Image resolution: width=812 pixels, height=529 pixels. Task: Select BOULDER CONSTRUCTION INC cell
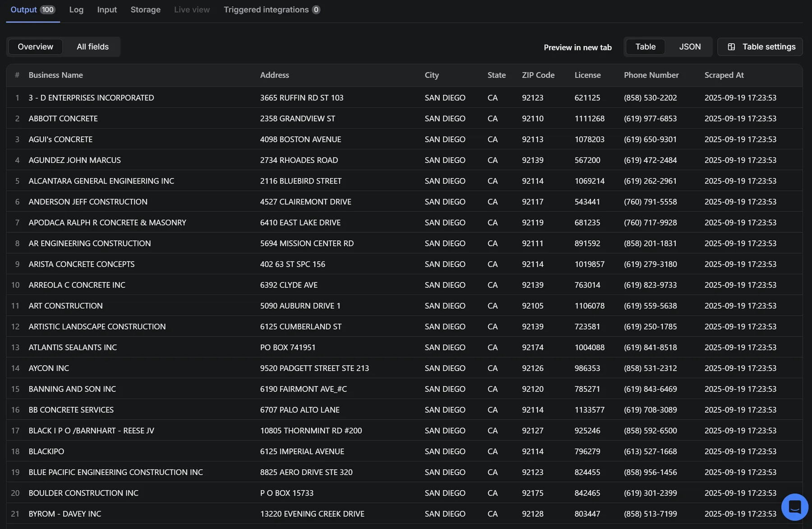click(83, 493)
